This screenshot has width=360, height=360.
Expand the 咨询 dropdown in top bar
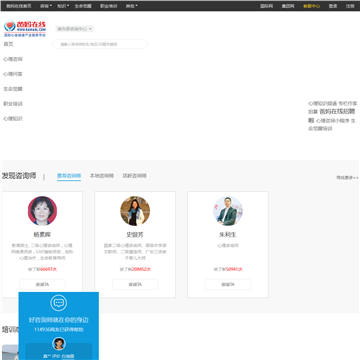46,6
